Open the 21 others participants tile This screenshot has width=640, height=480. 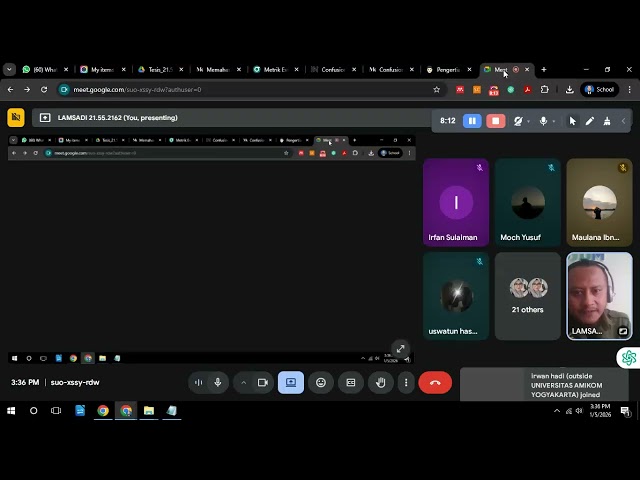point(528,296)
